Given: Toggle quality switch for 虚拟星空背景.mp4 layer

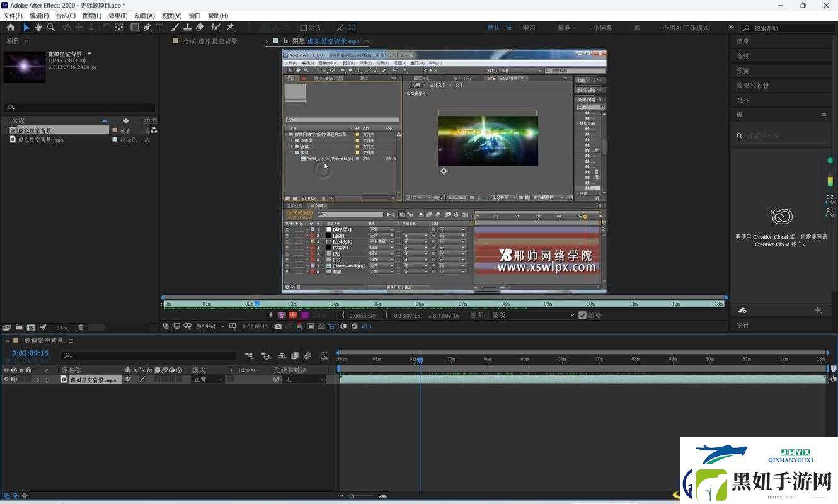Looking at the screenshot, I should click(x=142, y=379).
